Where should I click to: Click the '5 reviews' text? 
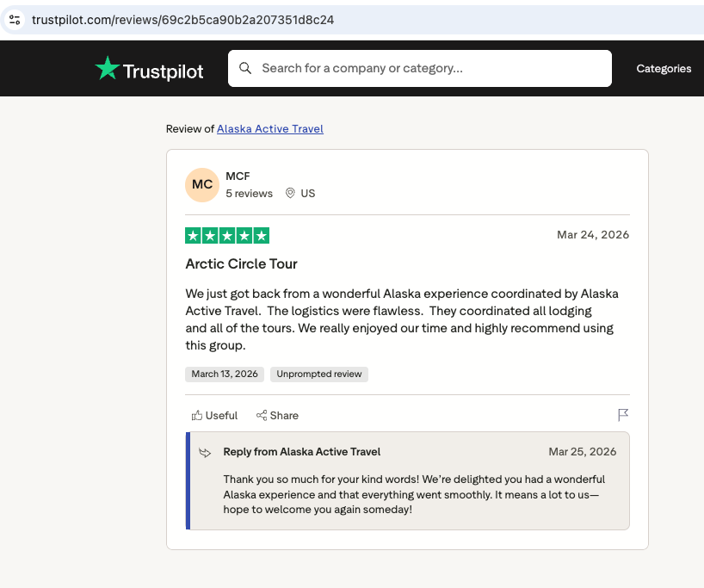pos(249,194)
